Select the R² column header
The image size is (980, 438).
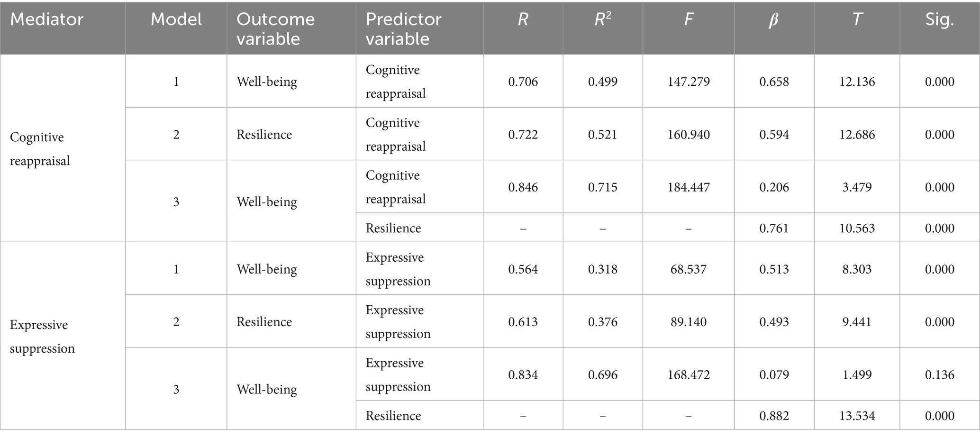tap(603, 19)
